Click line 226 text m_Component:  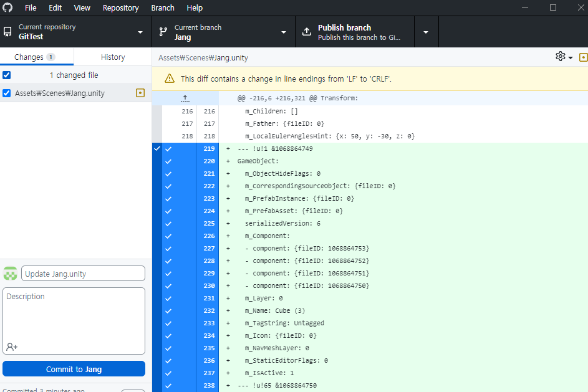[267, 236]
